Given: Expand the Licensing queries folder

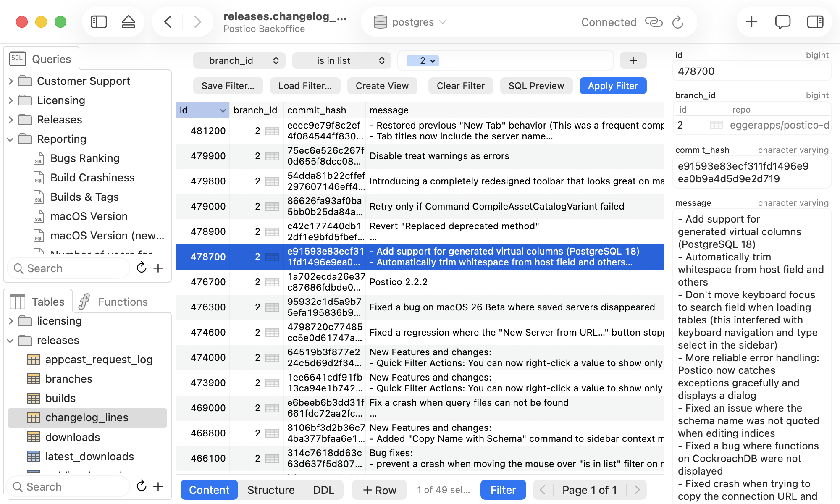Looking at the screenshot, I should (11, 100).
